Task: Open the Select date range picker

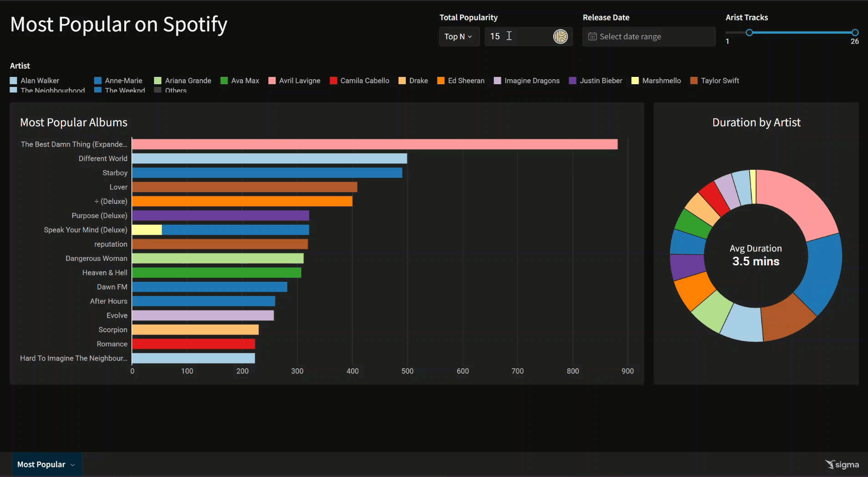Action: click(648, 36)
